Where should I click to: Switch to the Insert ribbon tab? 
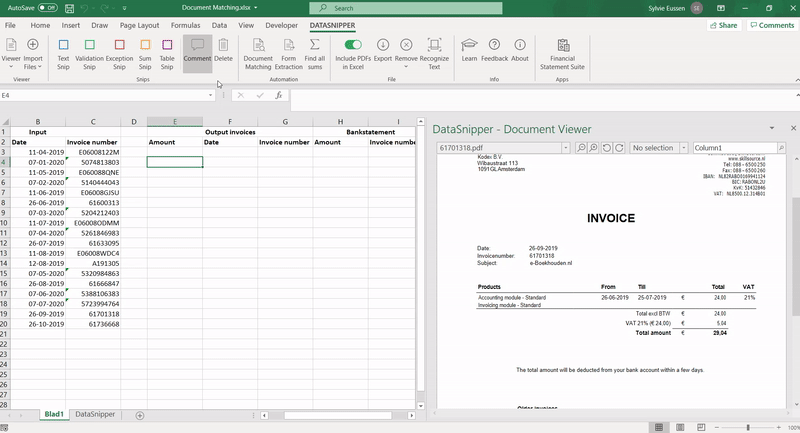pos(70,25)
